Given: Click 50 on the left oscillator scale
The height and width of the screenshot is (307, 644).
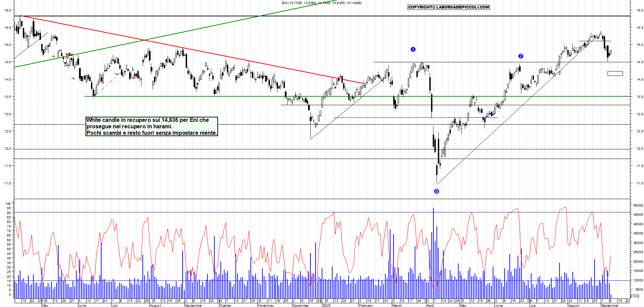Looking at the screenshot, I should tap(9, 249).
